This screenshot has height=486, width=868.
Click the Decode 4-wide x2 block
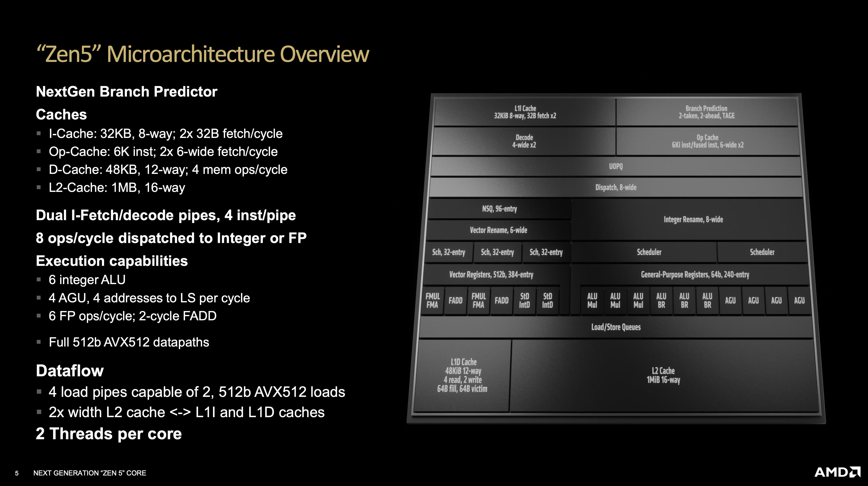(x=524, y=141)
